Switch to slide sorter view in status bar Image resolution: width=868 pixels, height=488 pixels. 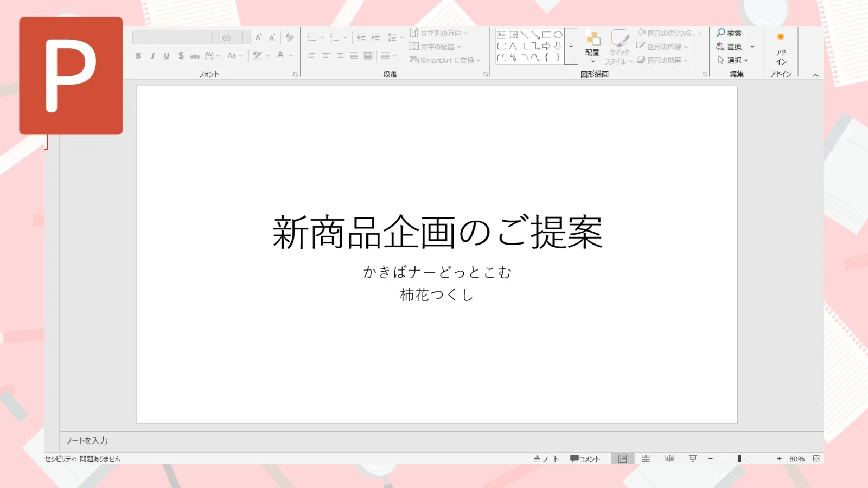pos(646,459)
